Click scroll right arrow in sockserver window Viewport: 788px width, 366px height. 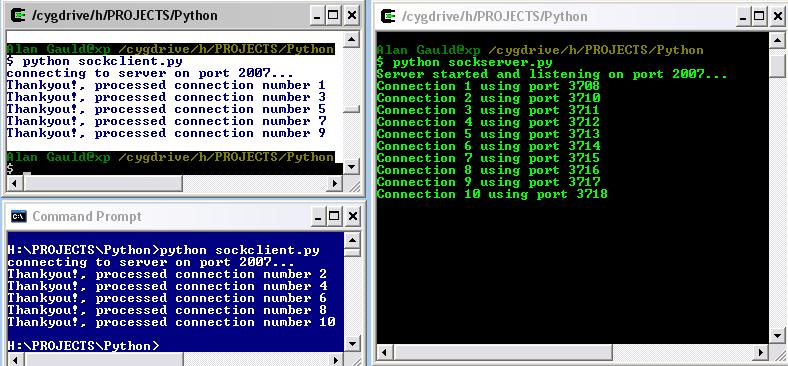click(761, 351)
